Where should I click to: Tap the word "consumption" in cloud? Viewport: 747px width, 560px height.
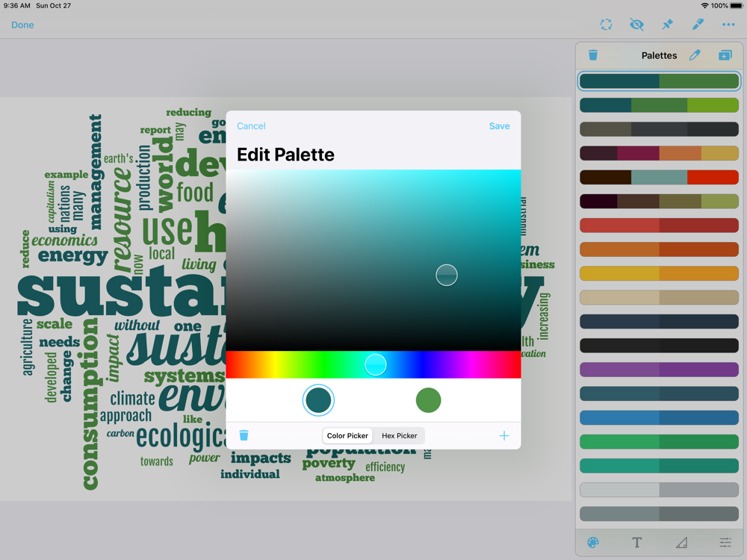[x=90, y=404]
